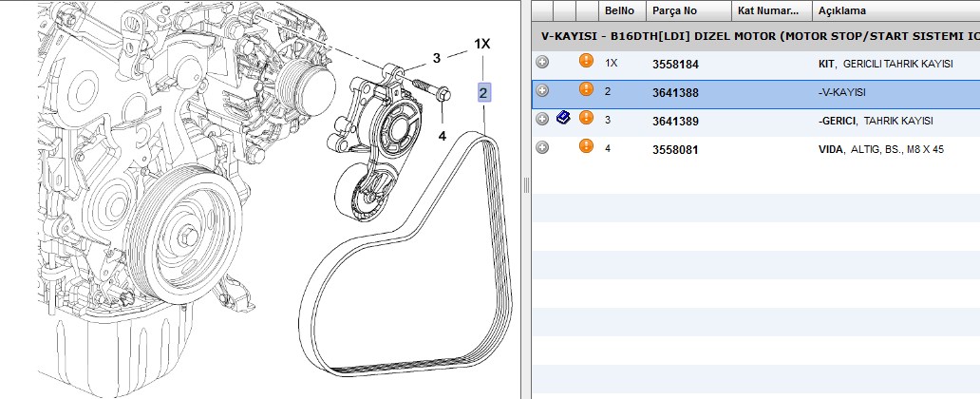Select part number 3558184

pyautogui.click(x=675, y=65)
